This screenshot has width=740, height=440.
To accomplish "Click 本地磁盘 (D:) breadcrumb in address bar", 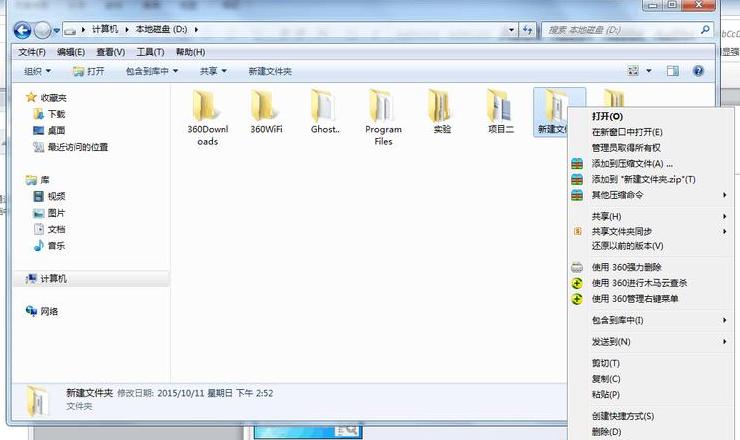I will click(x=161, y=29).
